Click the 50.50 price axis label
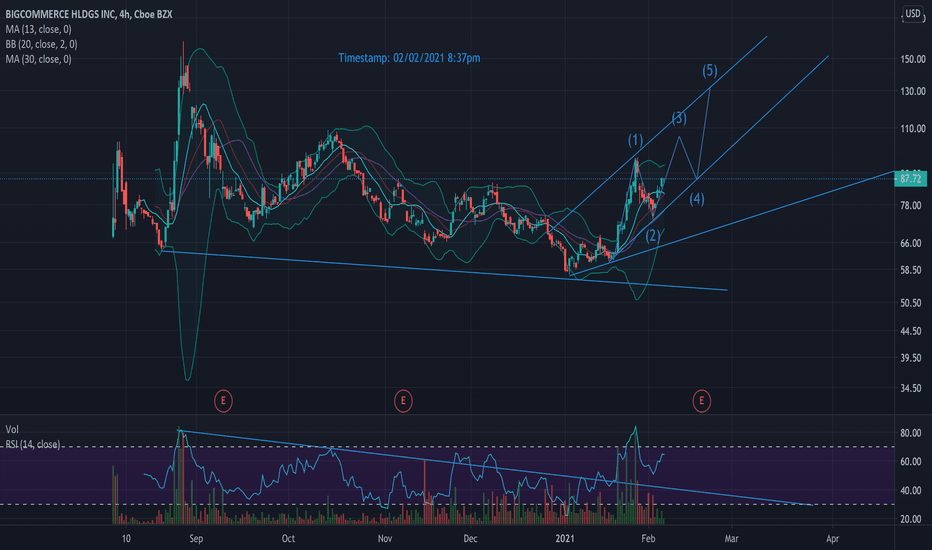Viewport: 932px width, 550px height. point(911,303)
